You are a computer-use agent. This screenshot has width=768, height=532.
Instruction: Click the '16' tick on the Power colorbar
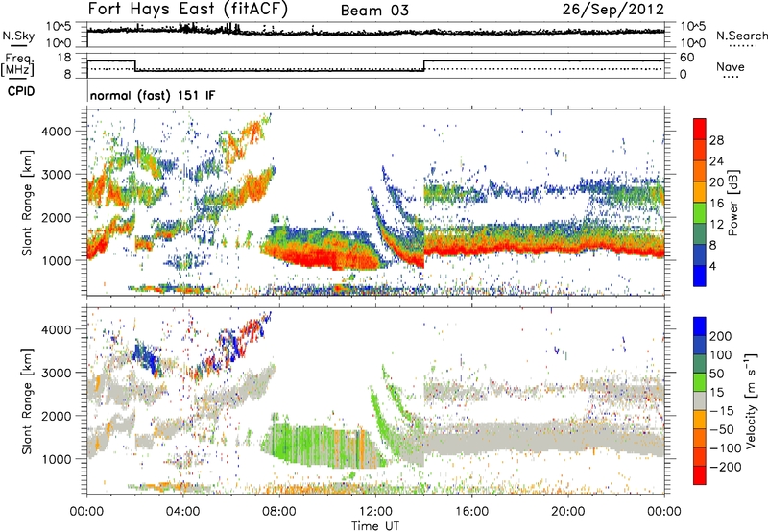tap(716, 204)
